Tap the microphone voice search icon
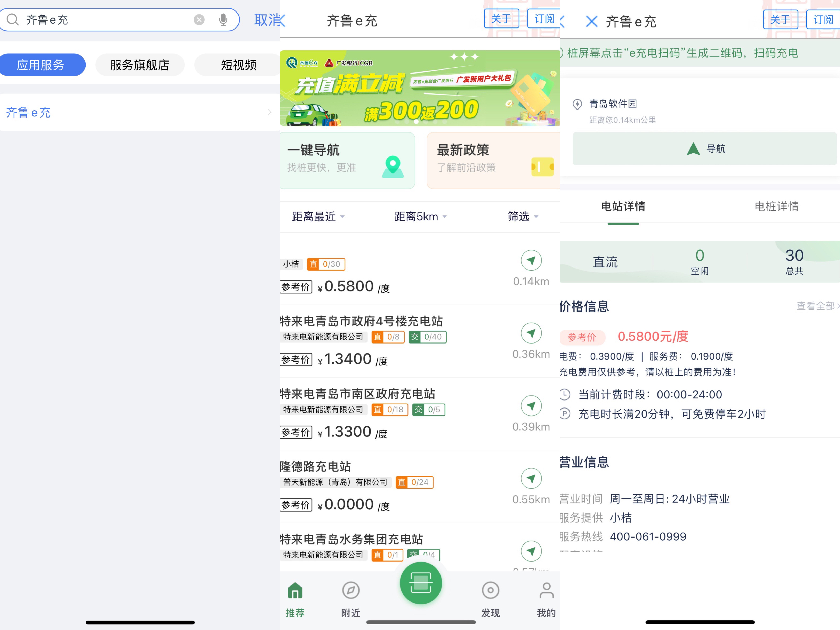 [x=223, y=19]
